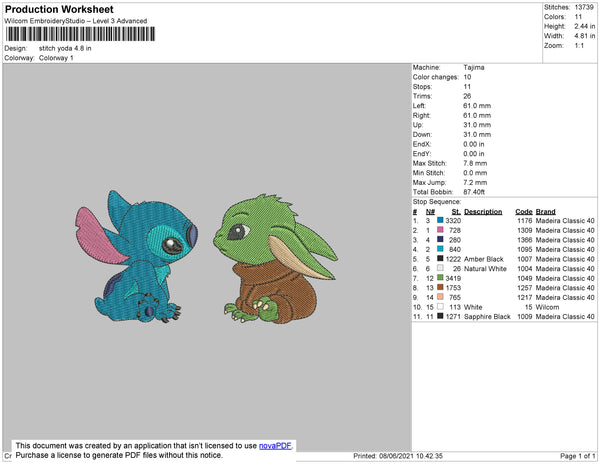The width and height of the screenshot is (600, 464).
Task: Click the "Description" column header
Action: pos(483,212)
